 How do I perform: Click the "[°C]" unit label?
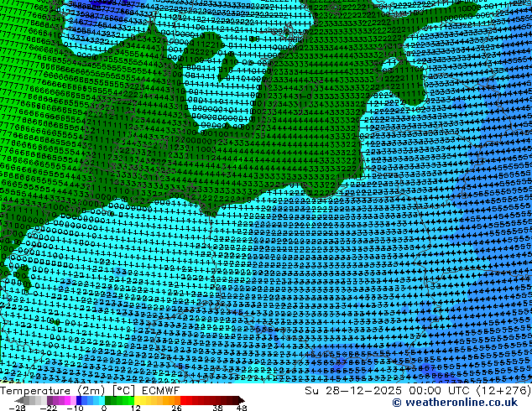tap(124, 391)
